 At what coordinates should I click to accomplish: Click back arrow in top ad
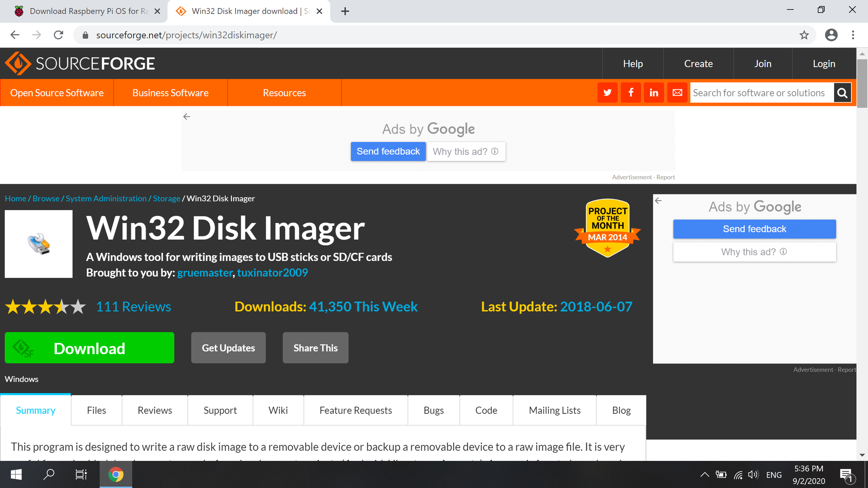(x=186, y=116)
